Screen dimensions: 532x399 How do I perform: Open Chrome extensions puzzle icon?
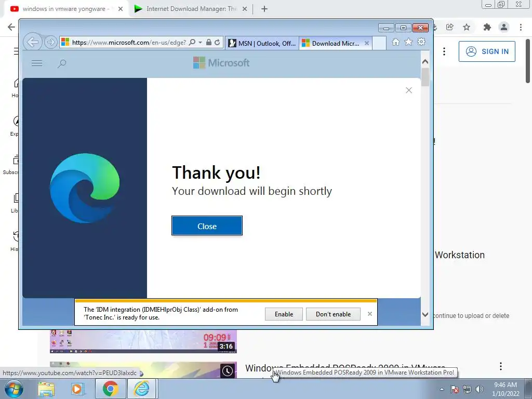[487, 27]
